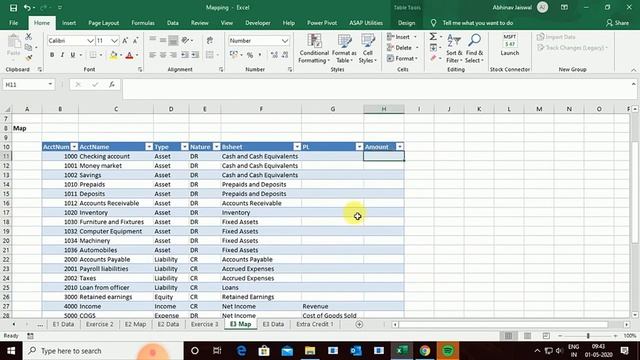Open the AcctNum column filter dropdown
640x360 pixels.
pyautogui.click(x=74, y=147)
